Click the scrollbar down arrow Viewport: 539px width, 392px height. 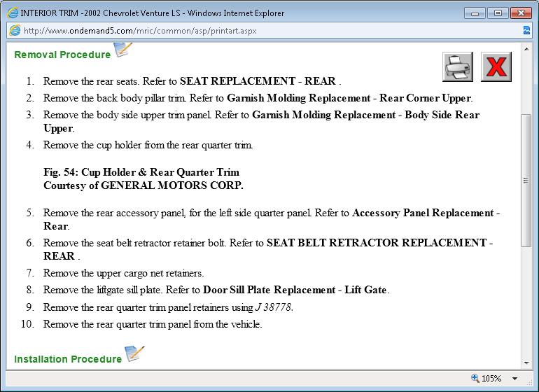(526, 363)
